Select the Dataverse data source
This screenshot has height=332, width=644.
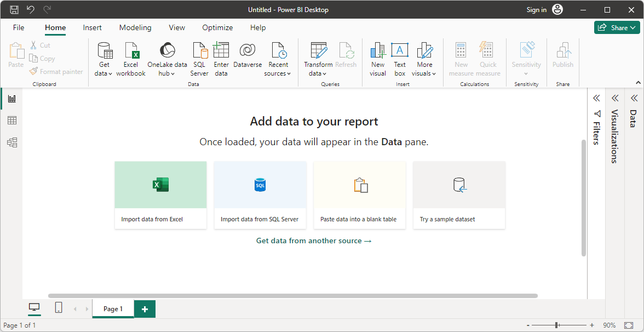[248, 55]
